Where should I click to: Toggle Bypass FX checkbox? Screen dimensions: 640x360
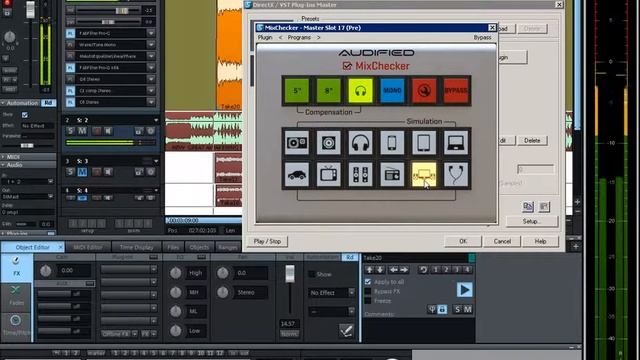tap(368, 291)
